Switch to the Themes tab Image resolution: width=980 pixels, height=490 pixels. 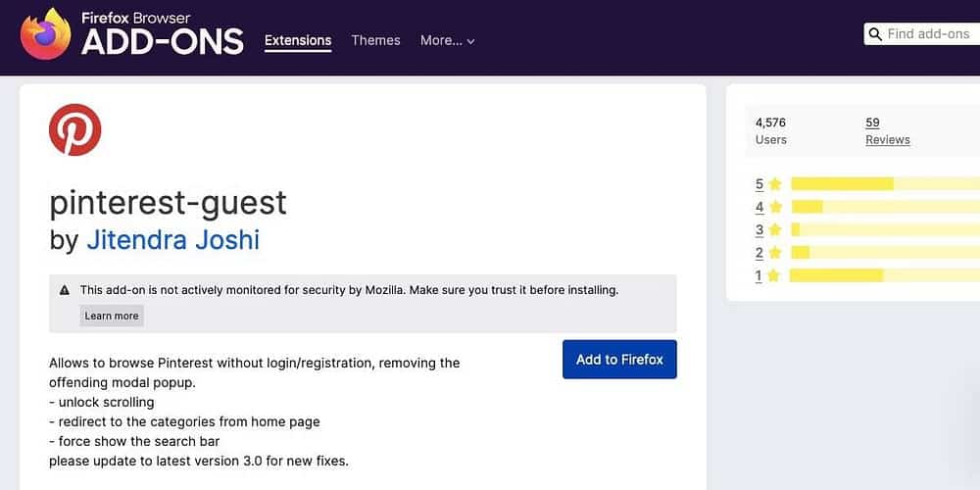(375, 40)
